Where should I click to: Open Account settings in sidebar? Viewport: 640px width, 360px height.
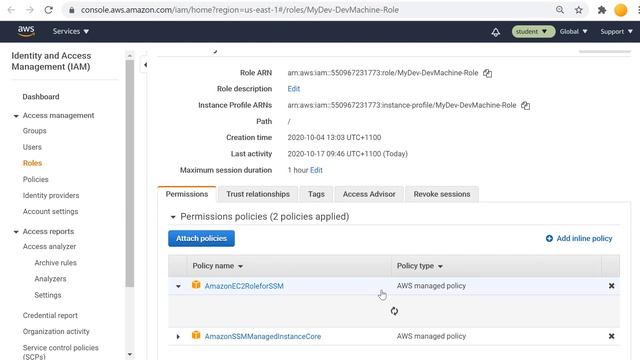[50, 211]
